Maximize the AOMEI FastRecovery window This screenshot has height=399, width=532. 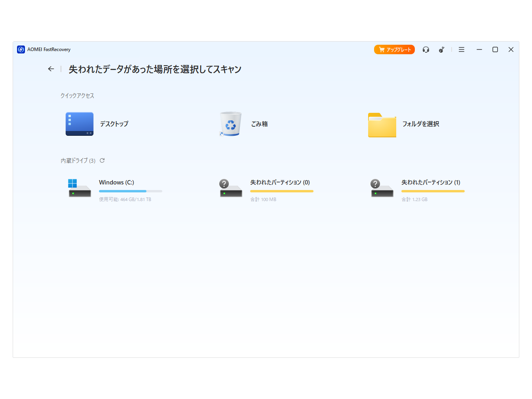pos(495,49)
